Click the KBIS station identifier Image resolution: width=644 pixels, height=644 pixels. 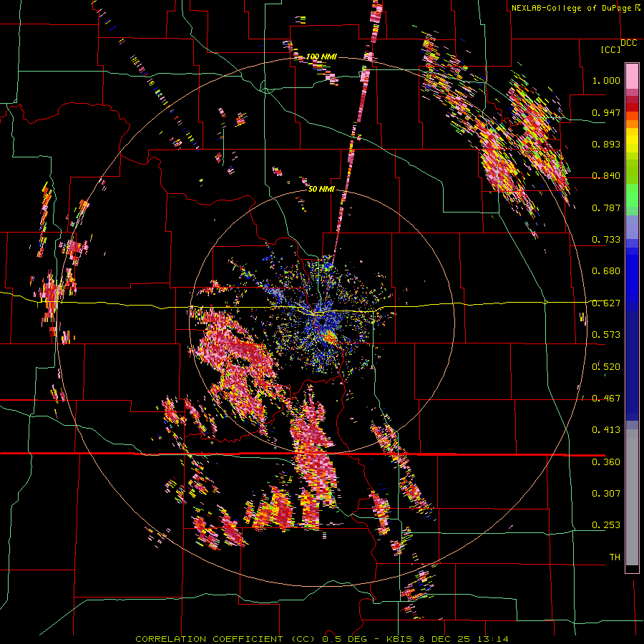tap(399, 639)
